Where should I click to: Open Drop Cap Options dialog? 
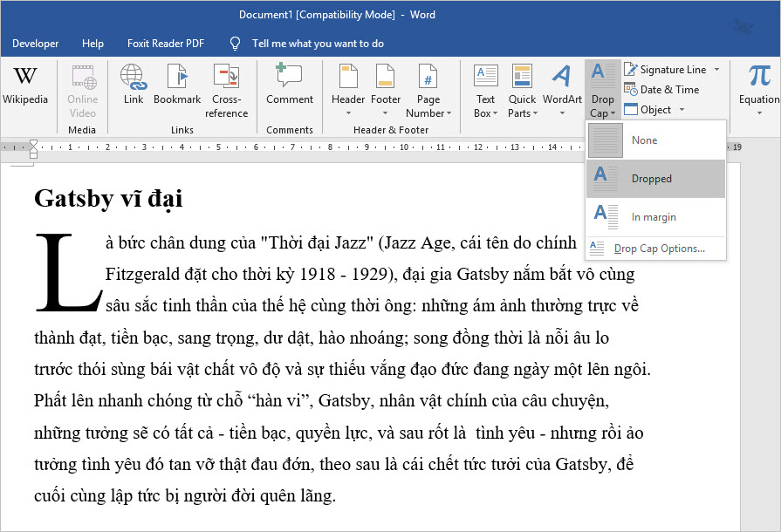click(x=656, y=249)
